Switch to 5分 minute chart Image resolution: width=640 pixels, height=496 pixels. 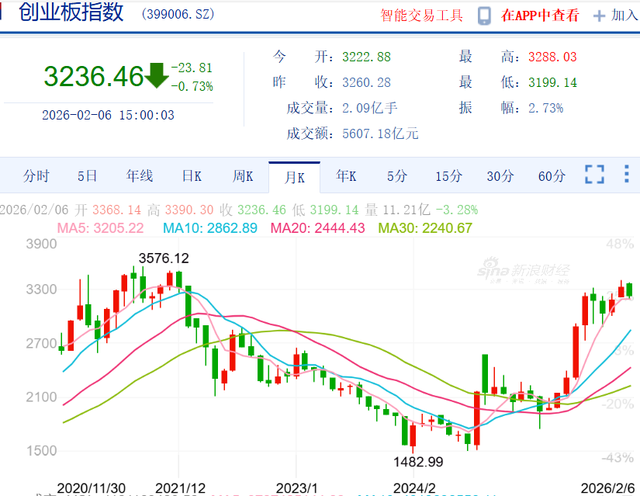397,176
